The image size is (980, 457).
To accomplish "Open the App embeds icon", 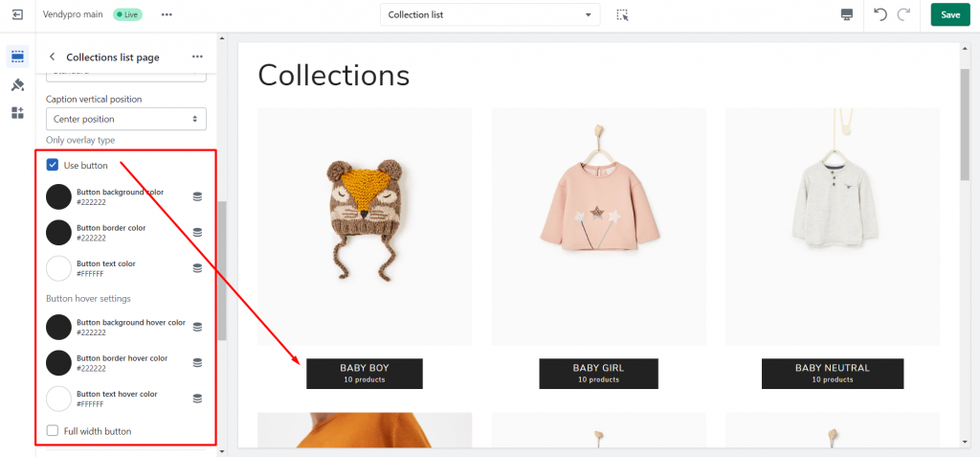I will click(x=17, y=113).
